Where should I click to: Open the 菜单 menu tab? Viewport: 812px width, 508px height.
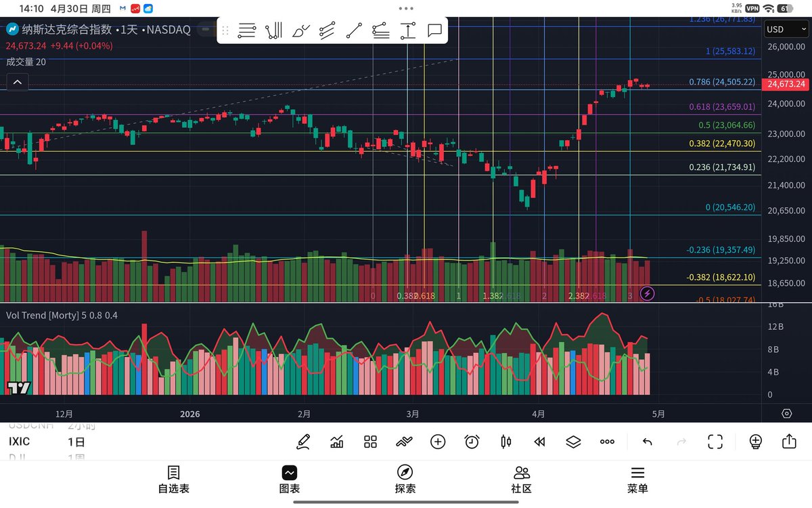[637, 480]
